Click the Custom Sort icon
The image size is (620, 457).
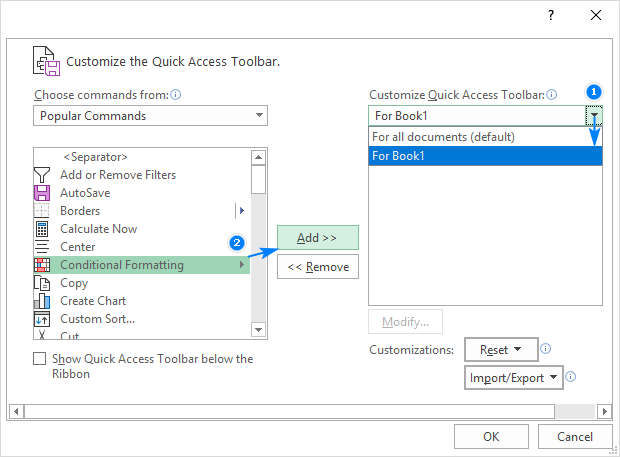tap(42, 319)
